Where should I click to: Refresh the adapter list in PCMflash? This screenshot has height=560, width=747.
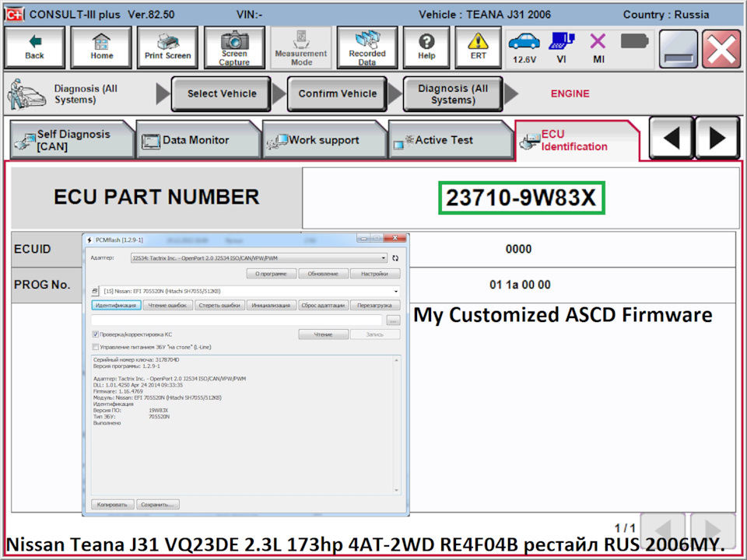click(395, 258)
